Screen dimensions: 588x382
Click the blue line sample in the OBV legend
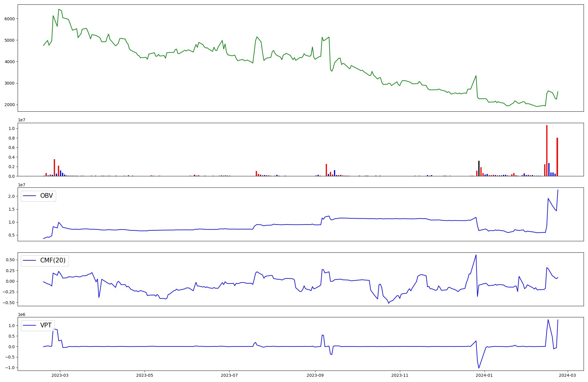29,196
